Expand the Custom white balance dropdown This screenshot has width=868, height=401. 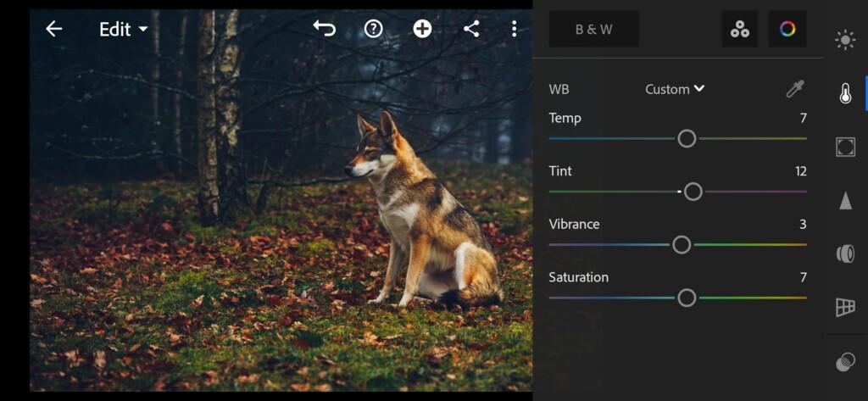675,89
